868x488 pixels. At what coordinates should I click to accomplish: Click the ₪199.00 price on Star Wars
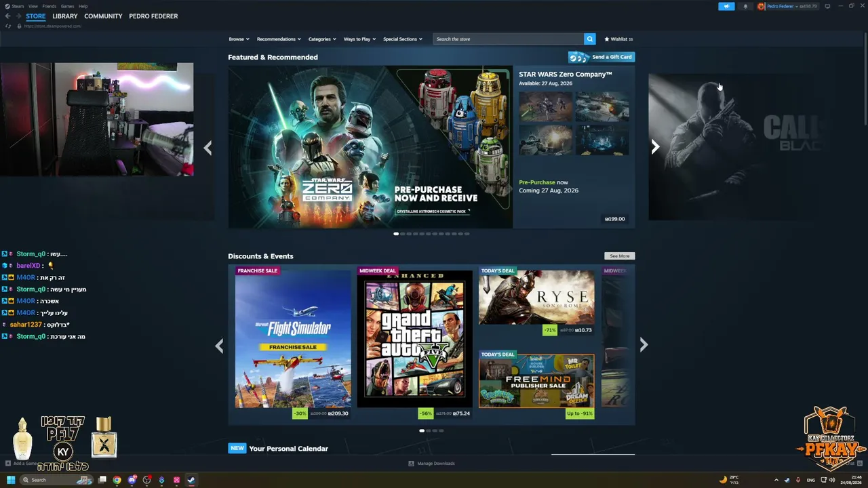[615, 219]
